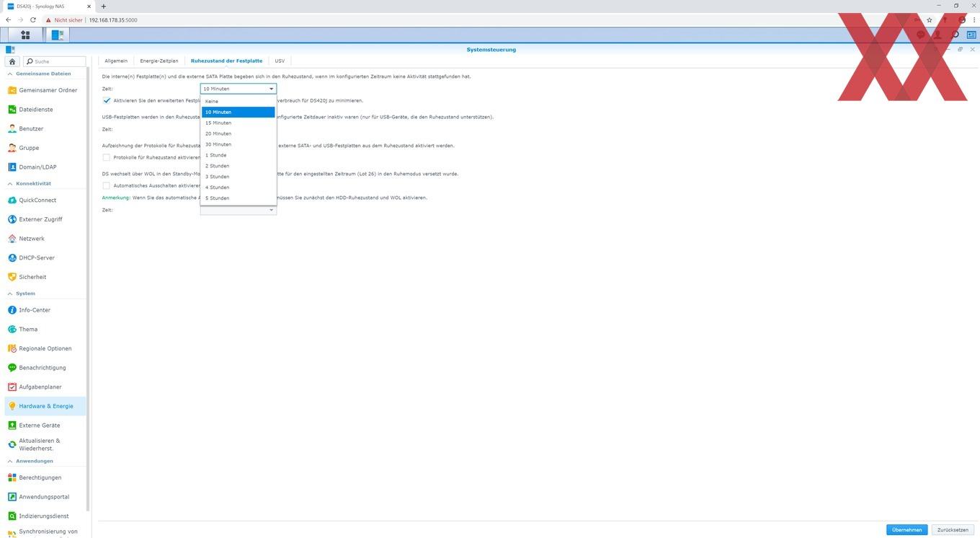
Task: Choose 5 Stunden from the time list
Action: pos(238,198)
